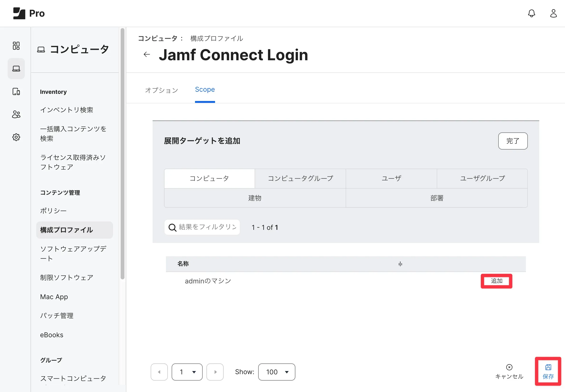Open the Users sidebar icon
The height and width of the screenshot is (392, 565).
coord(16,115)
